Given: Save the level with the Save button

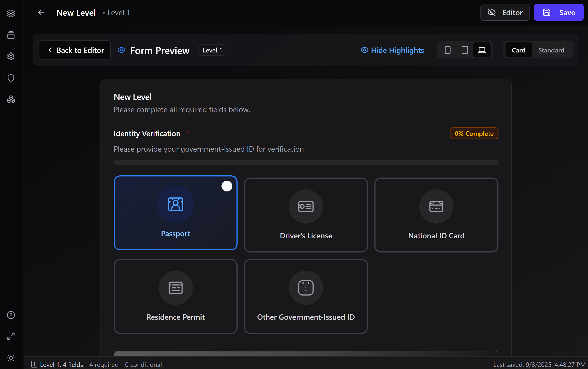Looking at the screenshot, I should pyautogui.click(x=558, y=12).
